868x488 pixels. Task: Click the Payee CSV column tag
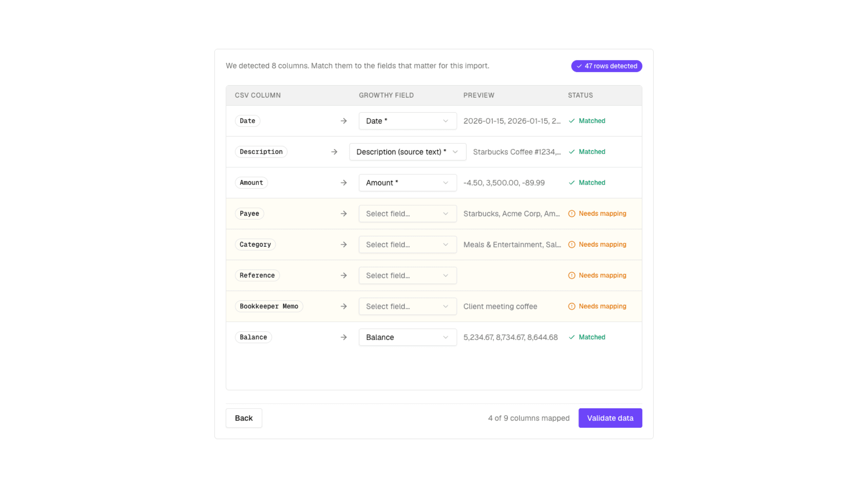click(x=249, y=213)
